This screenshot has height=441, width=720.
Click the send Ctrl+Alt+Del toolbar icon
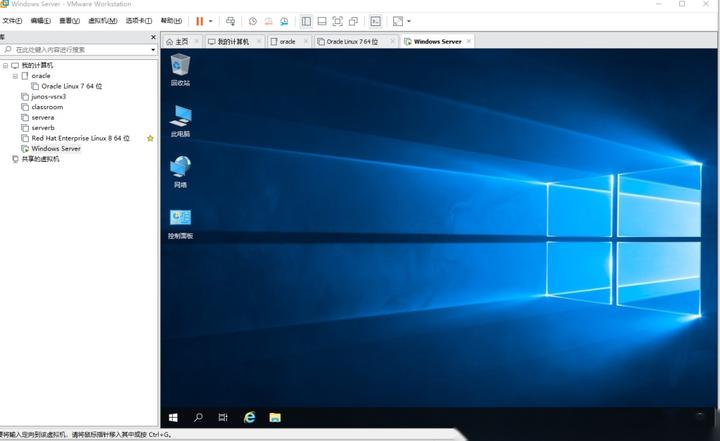(231, 21)
